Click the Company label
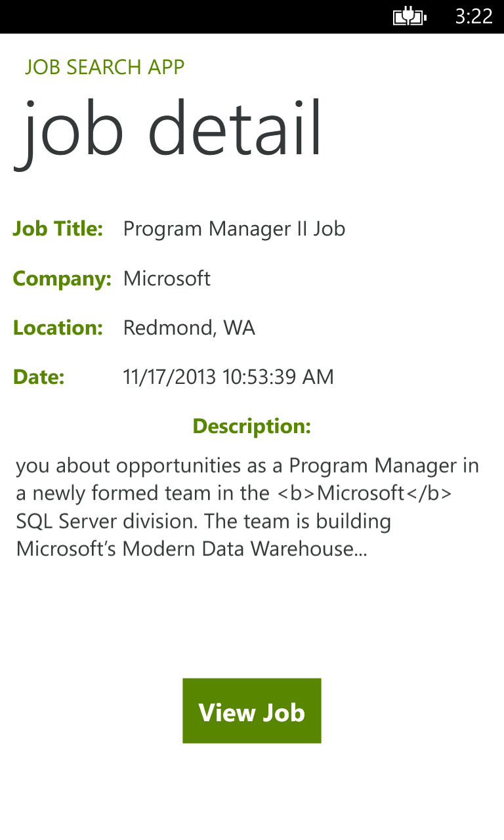 point(62,278)
